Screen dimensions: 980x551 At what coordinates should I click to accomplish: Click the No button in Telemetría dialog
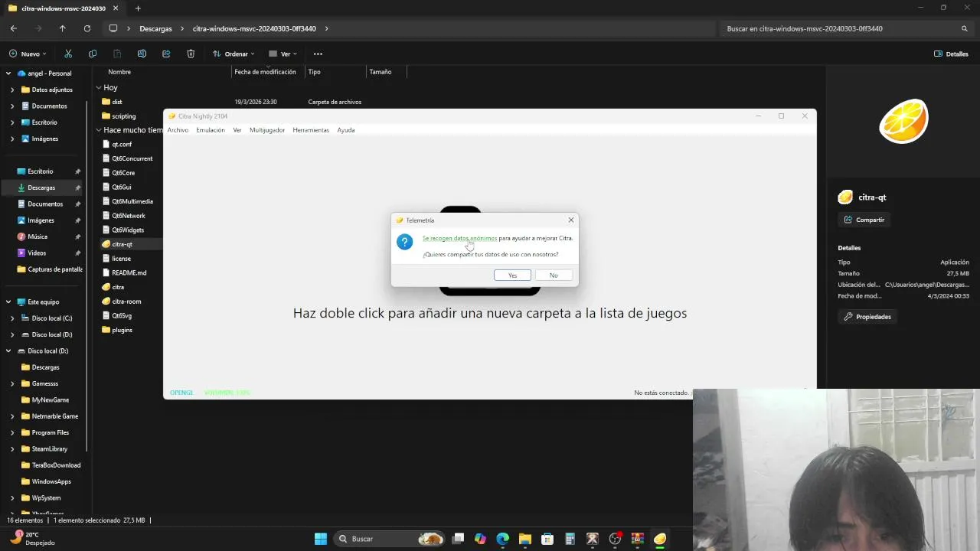tap(554, 275)
